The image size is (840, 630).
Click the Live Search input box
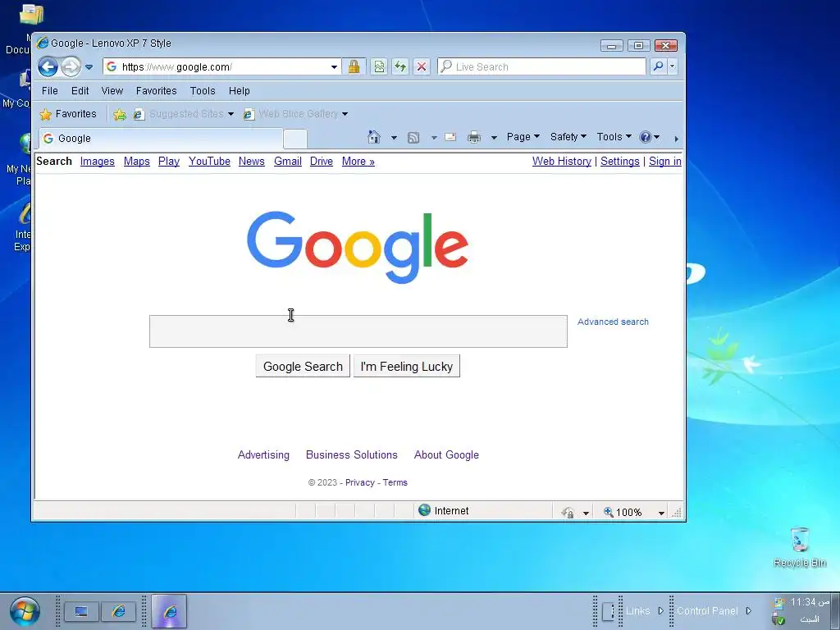(542, 66)
